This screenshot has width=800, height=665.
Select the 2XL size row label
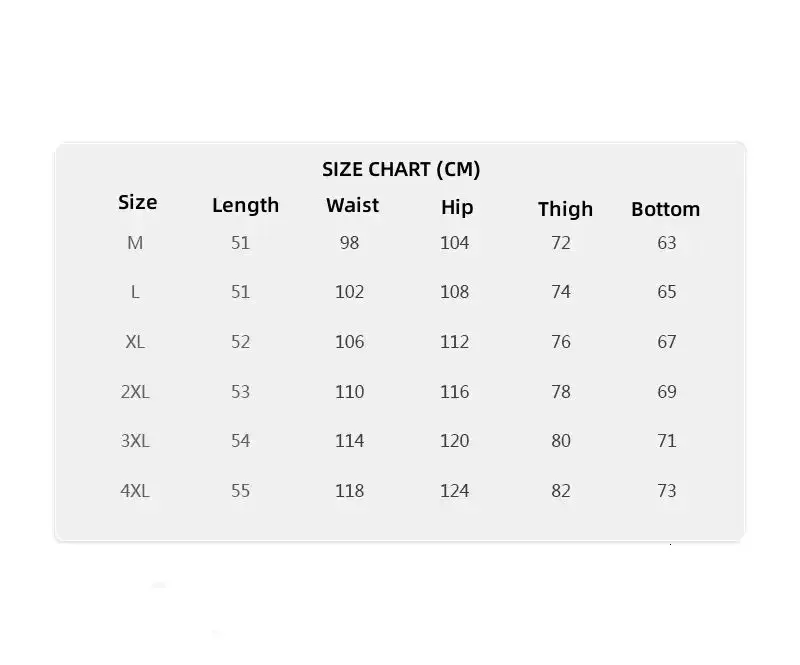tap(135, 392)
